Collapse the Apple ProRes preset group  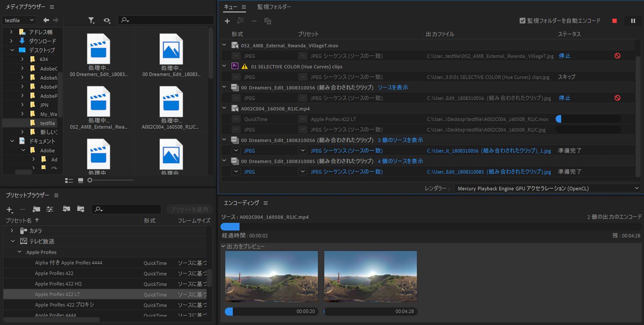pos(19,252)
